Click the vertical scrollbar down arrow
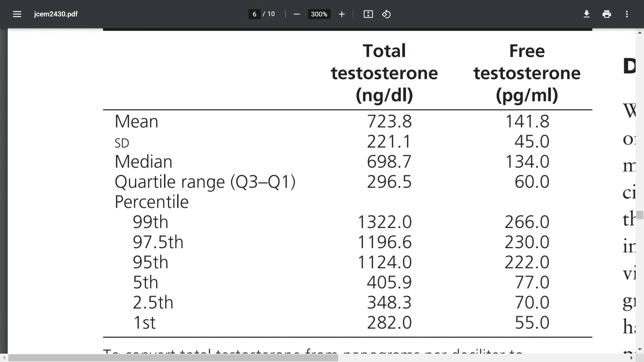 [x=640, y=349]
